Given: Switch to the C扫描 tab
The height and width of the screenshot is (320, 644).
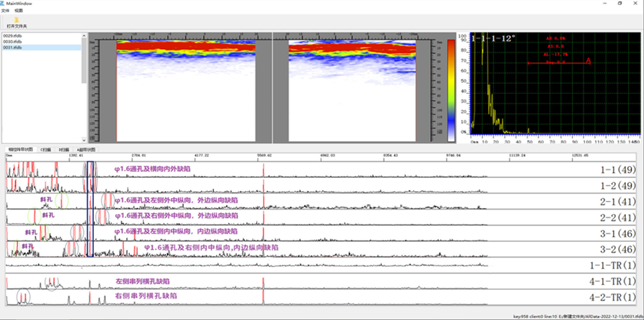Looking at the screenshot, I should click(45, 149).
